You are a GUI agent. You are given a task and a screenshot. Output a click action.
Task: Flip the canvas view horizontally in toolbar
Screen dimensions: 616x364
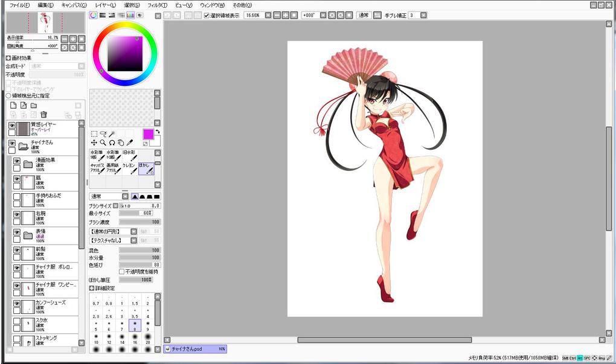point(377,15)
